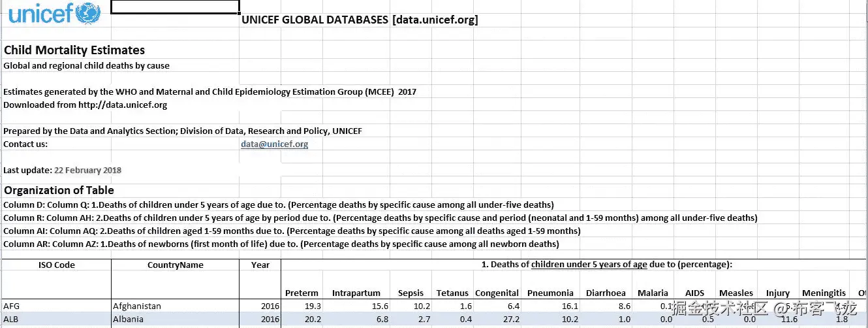The image size is (868, 328).
Task: Click the UNICEF logo image
Action: click(55, 13)
